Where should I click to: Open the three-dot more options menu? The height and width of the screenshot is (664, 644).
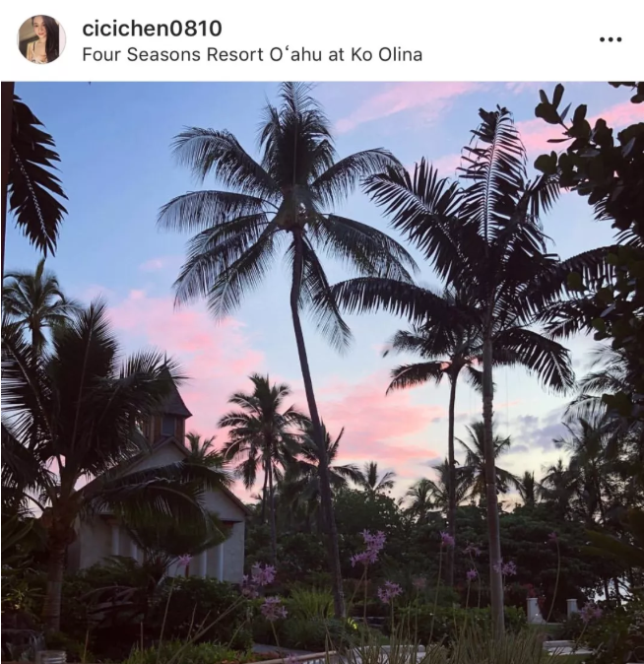(x=611, y=39)
